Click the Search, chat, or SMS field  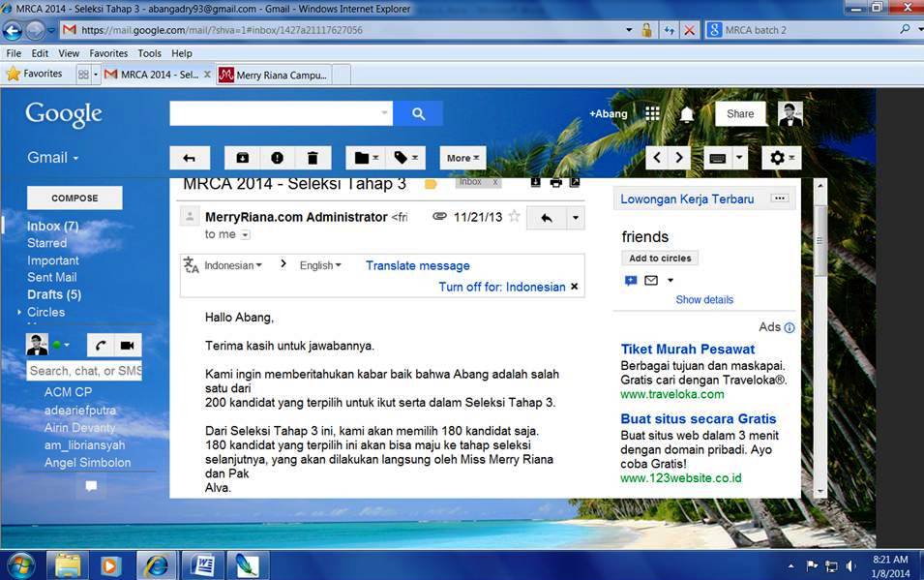[x=84, y=371]
